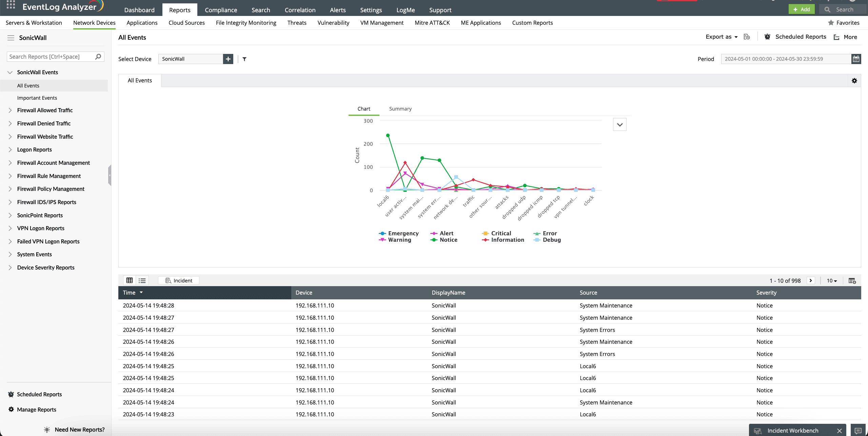The height and width of the screenshot is (436, 868).
Task: Open the Incident Workbench icon
Action: [x=758, y=431]
